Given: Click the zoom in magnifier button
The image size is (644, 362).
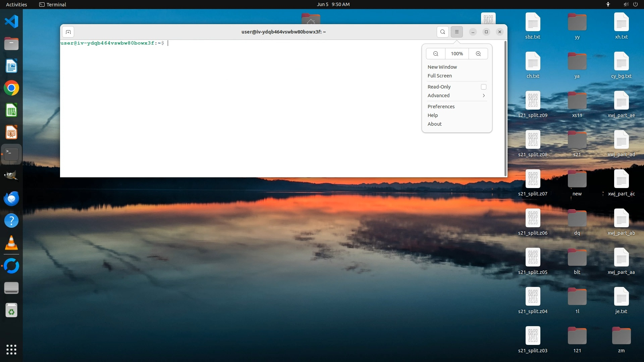Looking at the screenshot, I should 478,54.
